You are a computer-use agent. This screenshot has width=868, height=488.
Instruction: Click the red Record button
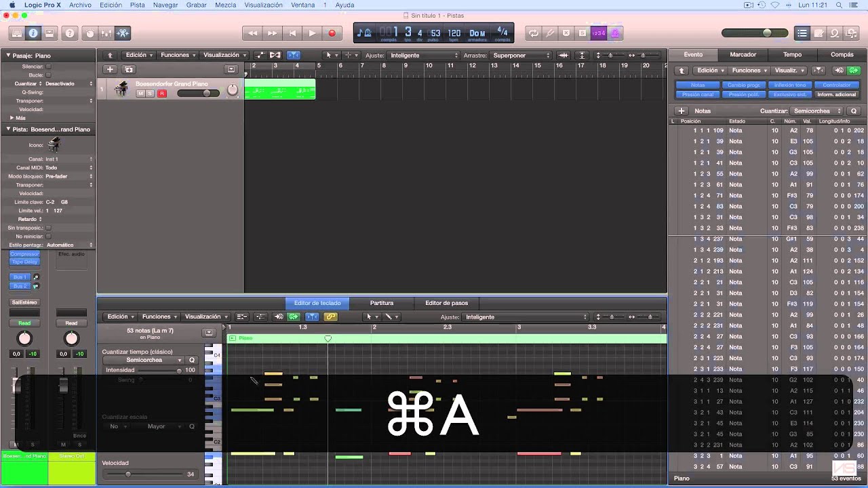332,33
